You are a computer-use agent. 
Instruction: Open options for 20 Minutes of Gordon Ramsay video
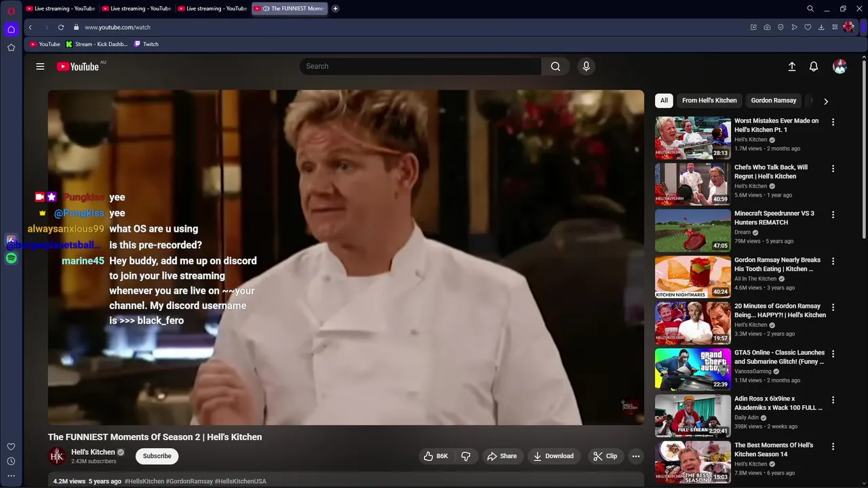coord(833,307)
